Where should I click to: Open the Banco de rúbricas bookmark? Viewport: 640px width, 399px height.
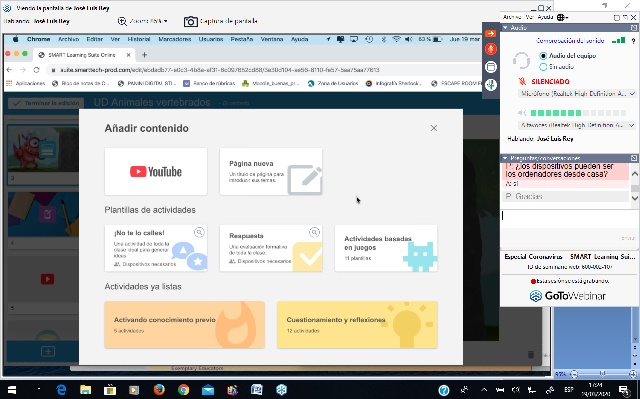point(209,83)
